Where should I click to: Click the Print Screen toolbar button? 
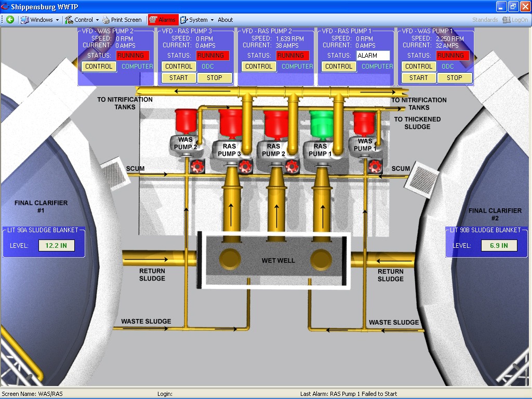point(122,20)
